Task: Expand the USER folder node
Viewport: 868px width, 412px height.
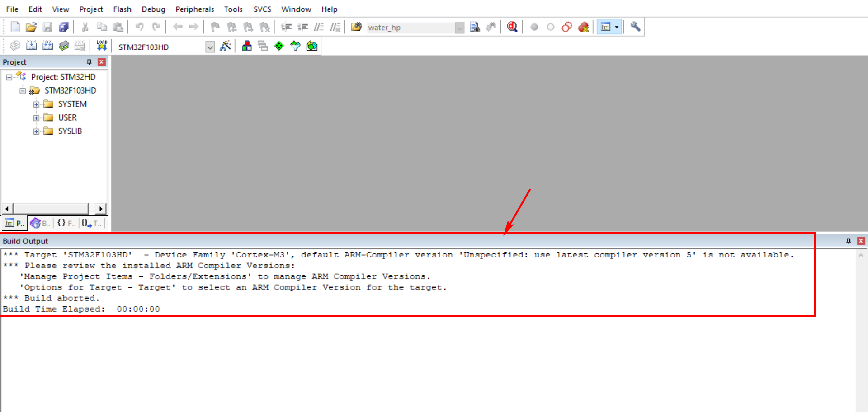Action: click(x=36, y=118)
